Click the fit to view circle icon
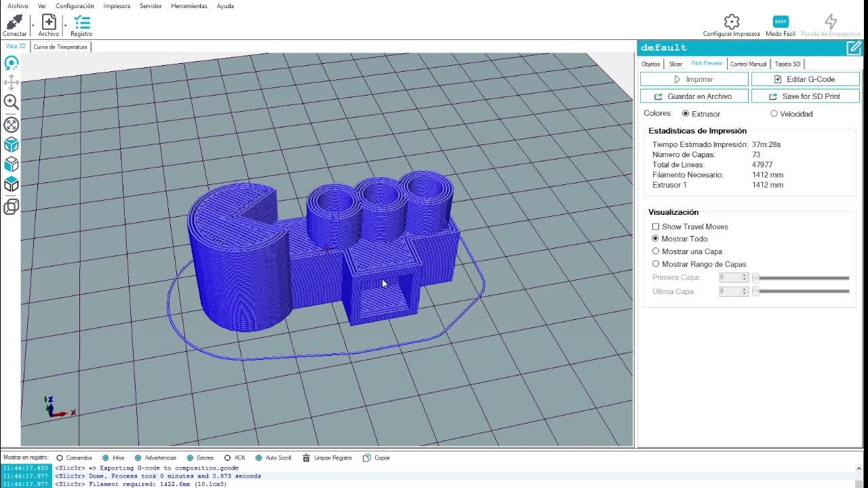This screenshot has height=488, width=868. 12,125
